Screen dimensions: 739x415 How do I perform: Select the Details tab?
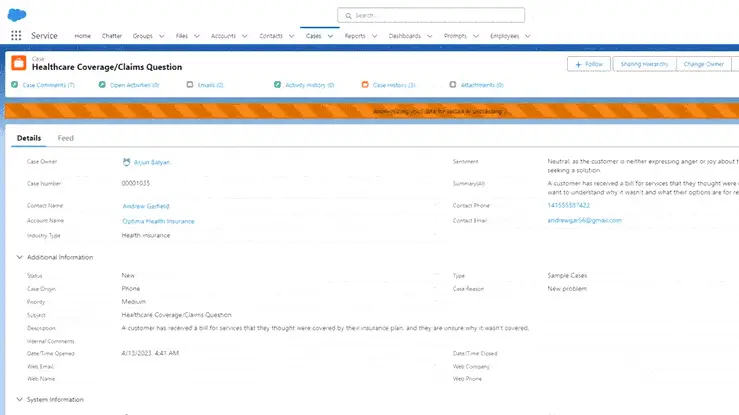coord(29,138)
